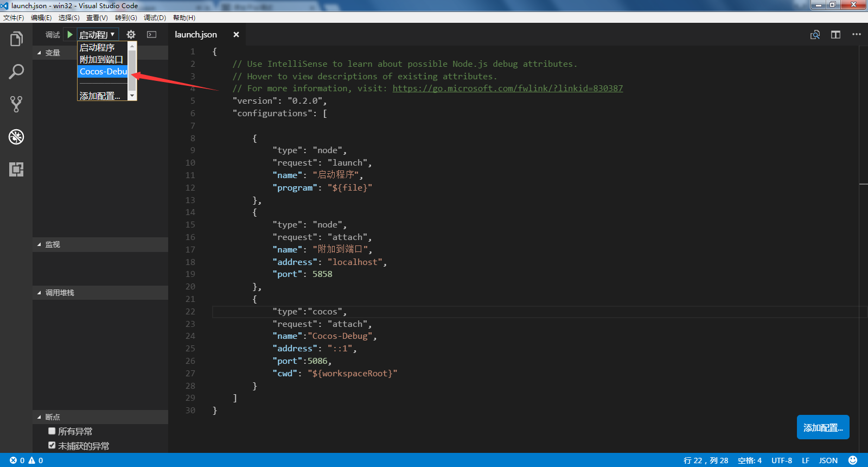Open the 调试(D) menu
This screenshot has width=868, height=467.
[x=155, y=18]
